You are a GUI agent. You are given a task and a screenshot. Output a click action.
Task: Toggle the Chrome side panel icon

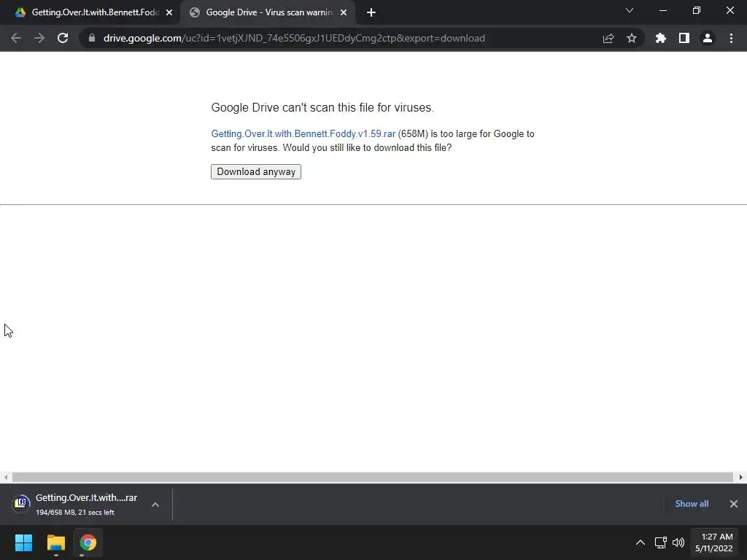coord(684,38)
